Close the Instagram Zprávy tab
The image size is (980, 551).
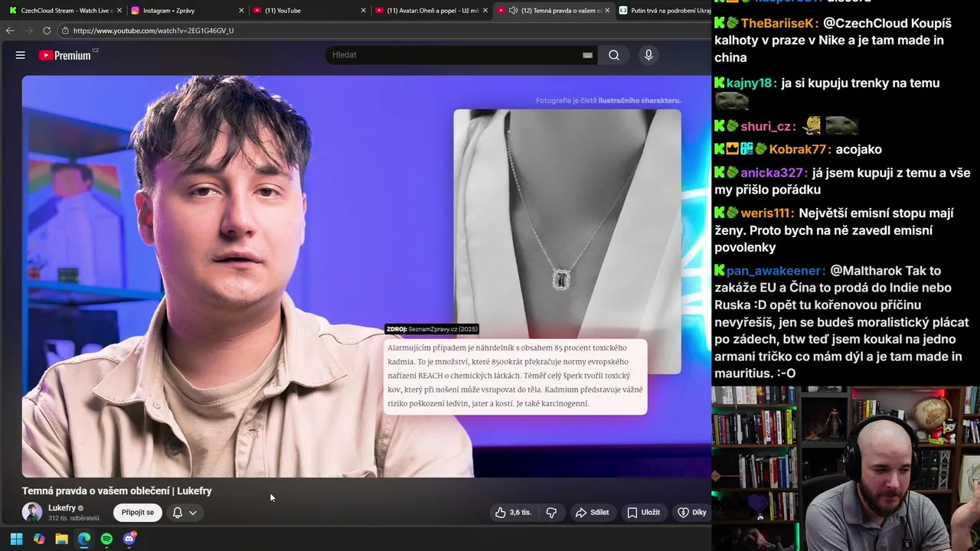[241, 11]
